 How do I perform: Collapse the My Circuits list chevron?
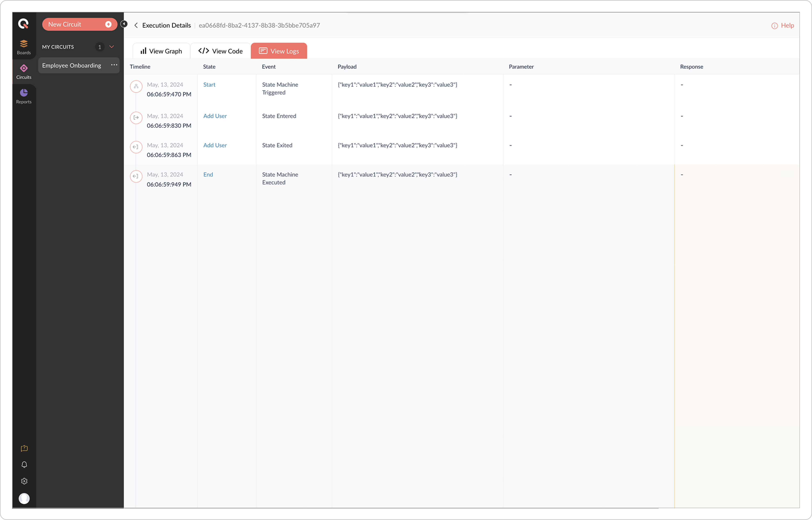[112, 47]
